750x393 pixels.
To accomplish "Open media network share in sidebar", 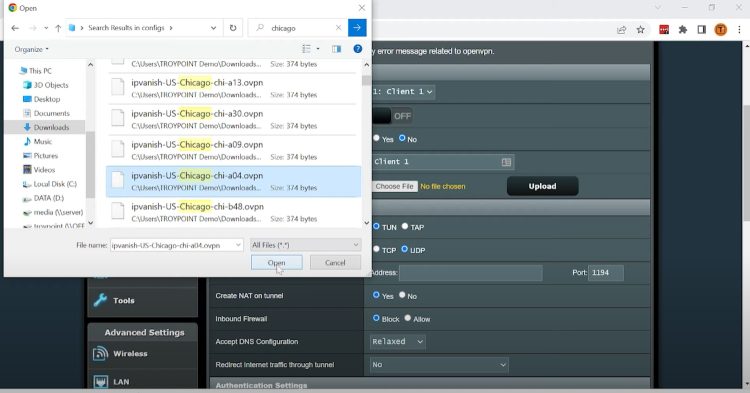I will point(53,212).
